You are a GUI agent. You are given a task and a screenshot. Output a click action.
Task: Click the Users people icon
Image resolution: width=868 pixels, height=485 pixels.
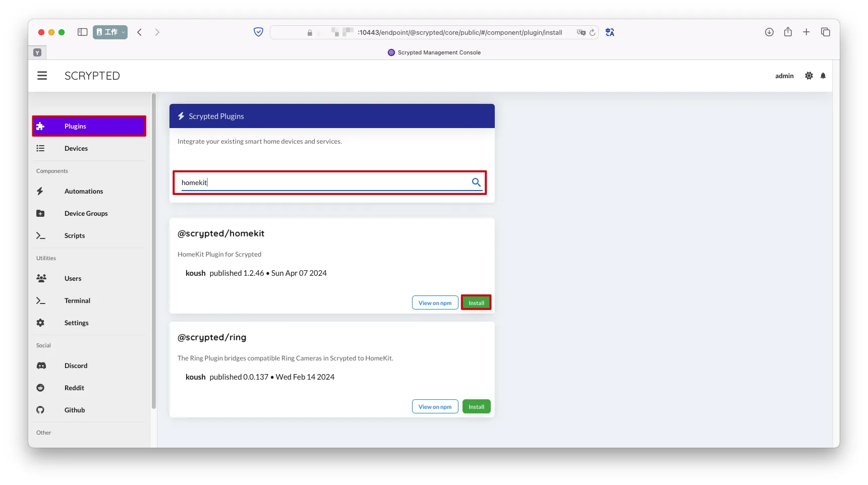(x=41, y=278)
